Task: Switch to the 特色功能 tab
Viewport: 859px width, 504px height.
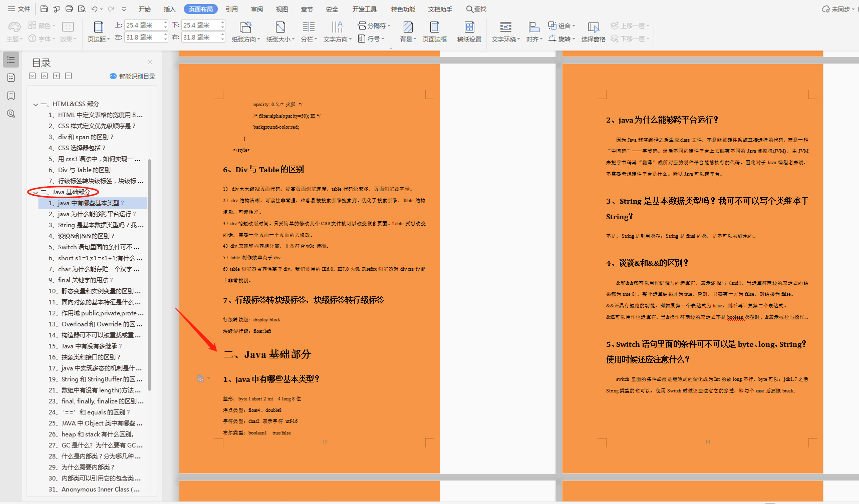Action: (x=403, y=9)
